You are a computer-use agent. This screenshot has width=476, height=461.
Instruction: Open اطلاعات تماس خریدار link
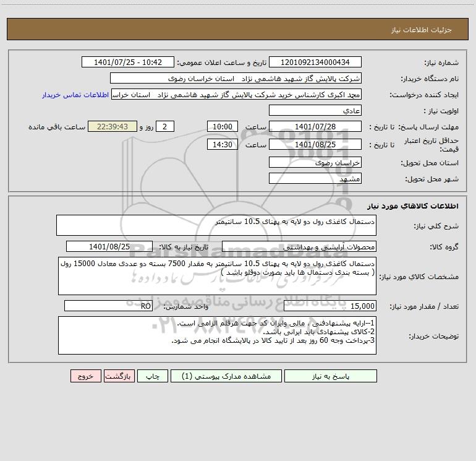(x=75, y=95)
